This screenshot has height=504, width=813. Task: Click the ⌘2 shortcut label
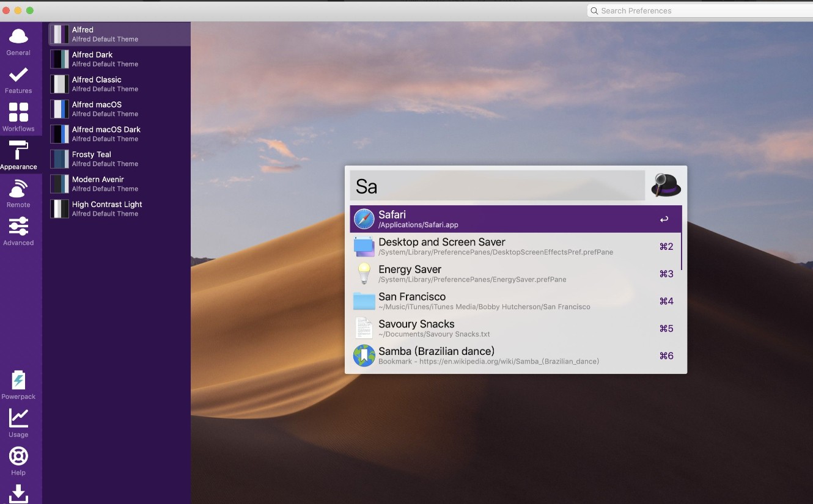(666, 246)
